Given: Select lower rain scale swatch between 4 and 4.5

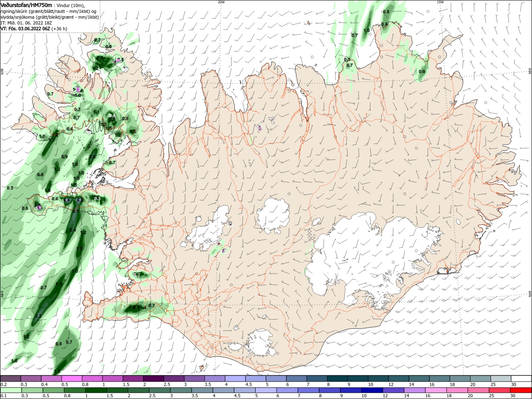Looking at the screenshot, I should [x=223, y=390].
